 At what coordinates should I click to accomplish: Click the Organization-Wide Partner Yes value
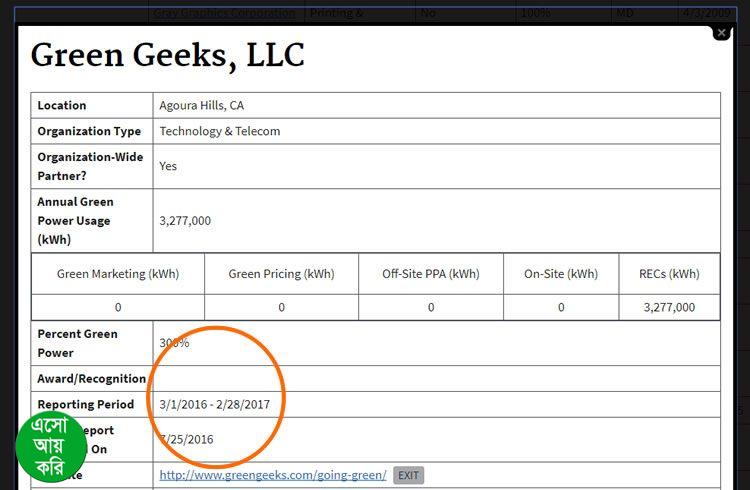pos(168,166)
